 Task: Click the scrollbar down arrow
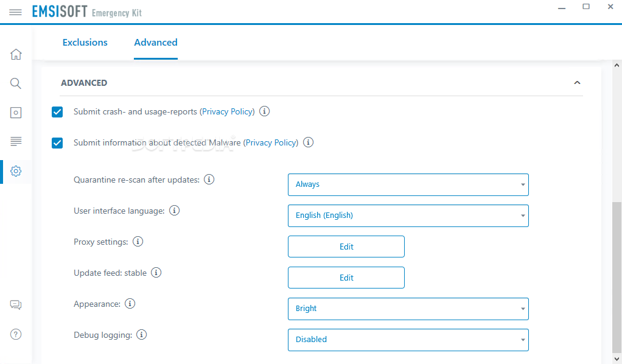[x=617, y=359]
